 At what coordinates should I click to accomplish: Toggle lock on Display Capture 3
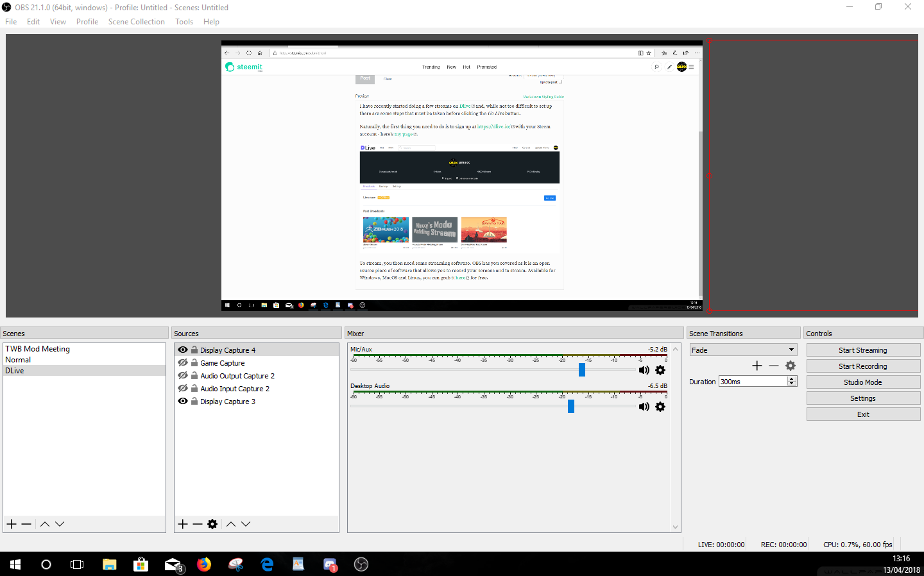click(x=194, y=401)
